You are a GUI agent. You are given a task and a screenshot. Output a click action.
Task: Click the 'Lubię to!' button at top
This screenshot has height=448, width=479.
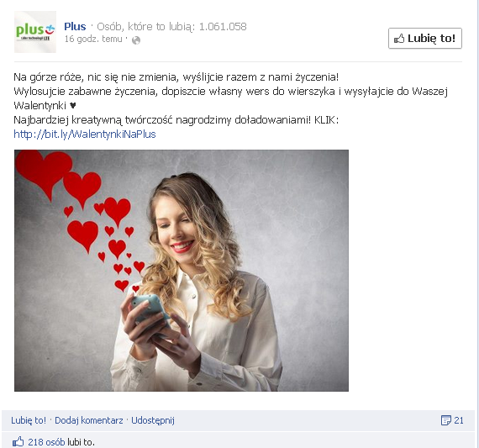pos(425,38)
